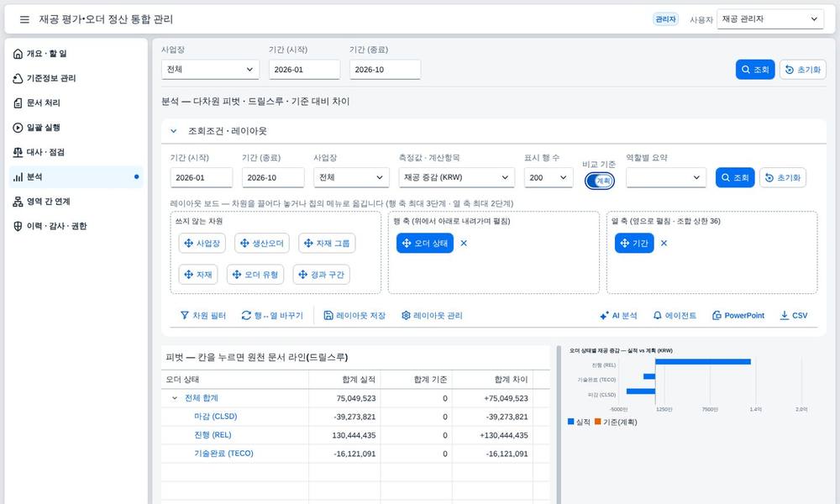
Task: Click top 기간 (시작) field 2026-01
Action: 304,70
